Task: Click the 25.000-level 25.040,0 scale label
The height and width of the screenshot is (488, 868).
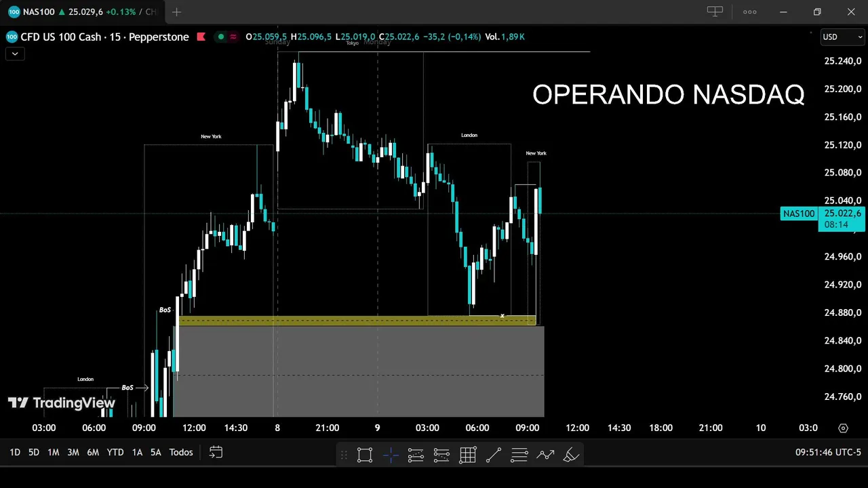Action: [842, 201]
